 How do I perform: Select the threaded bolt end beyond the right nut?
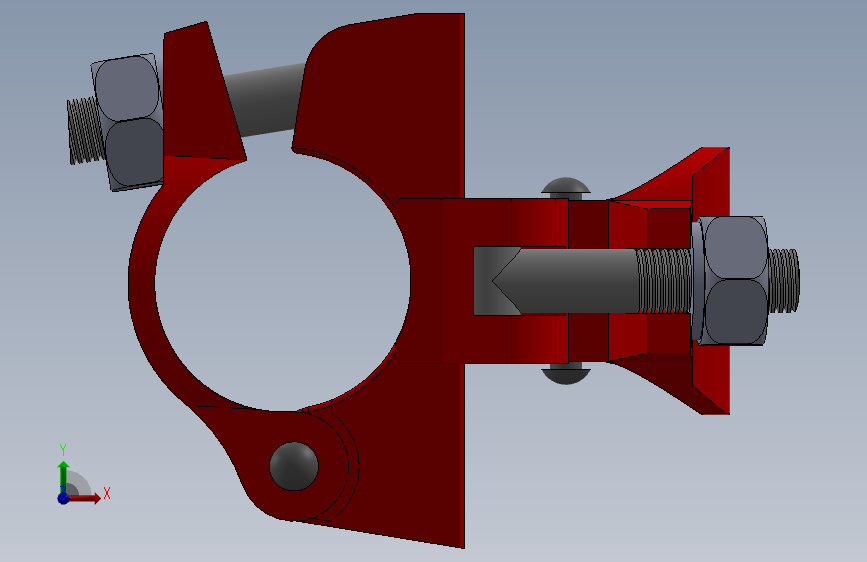(x=784, y=280)
